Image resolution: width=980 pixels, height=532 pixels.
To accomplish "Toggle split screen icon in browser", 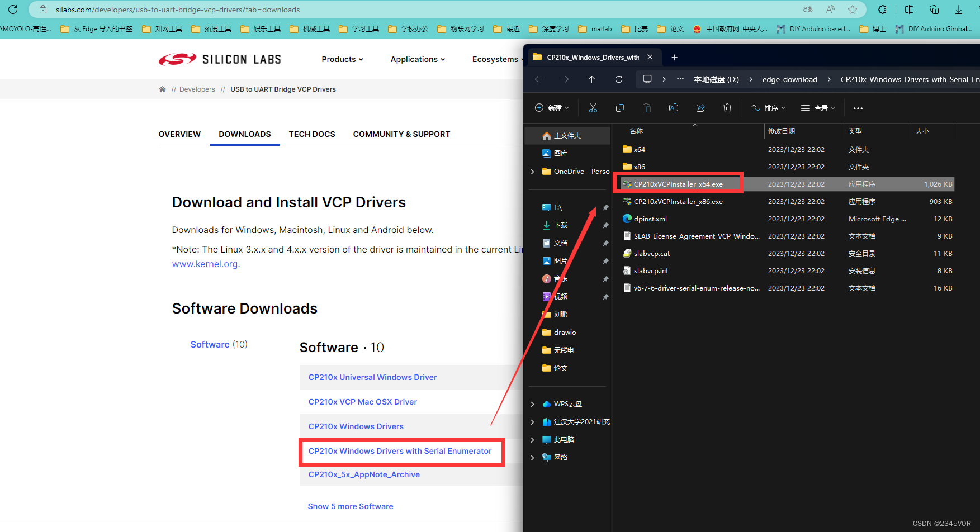I will click(910, 9).
